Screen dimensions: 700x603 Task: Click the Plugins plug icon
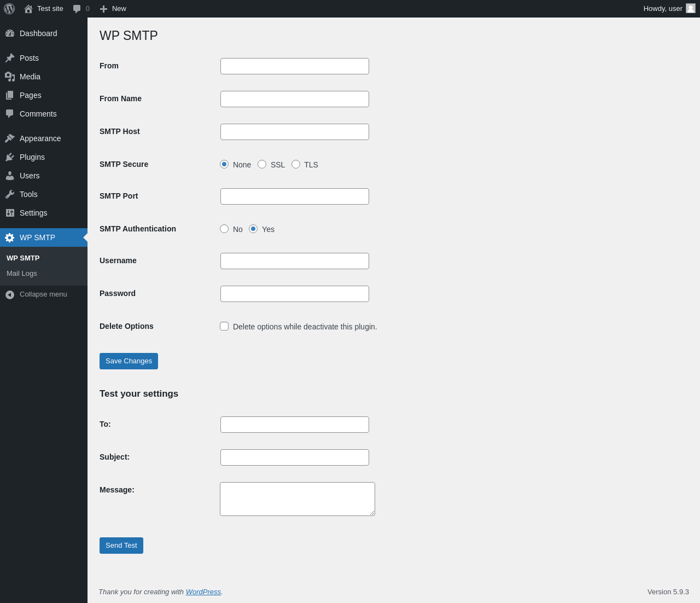click(10, 157)
